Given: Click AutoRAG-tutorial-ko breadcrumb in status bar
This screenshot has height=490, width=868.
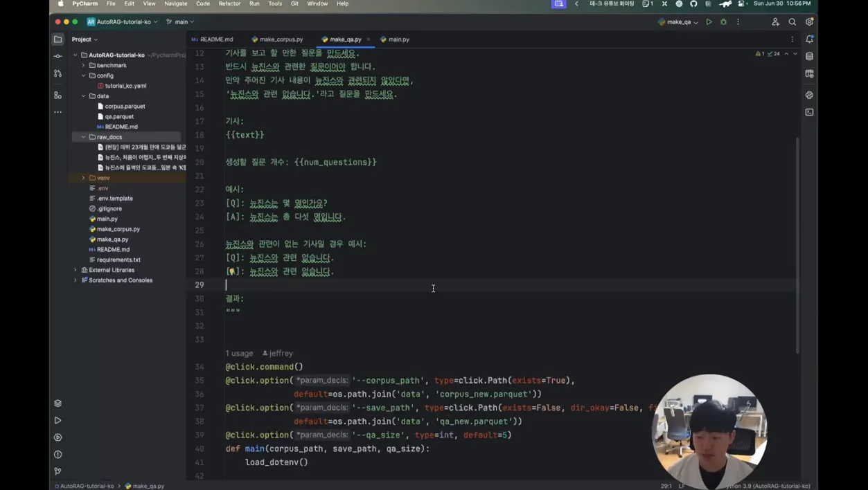Looking at the screenshot, I should coord(85,486).
